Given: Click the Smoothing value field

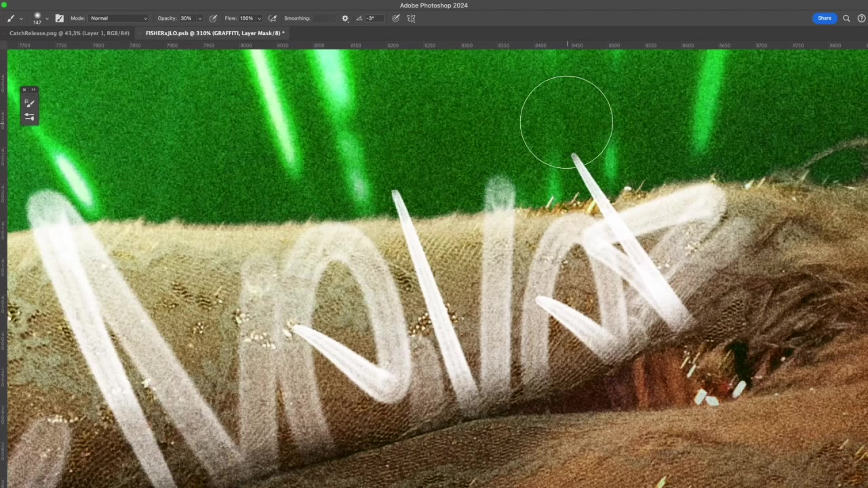Looking at the screenshot, I should [323, 18].
